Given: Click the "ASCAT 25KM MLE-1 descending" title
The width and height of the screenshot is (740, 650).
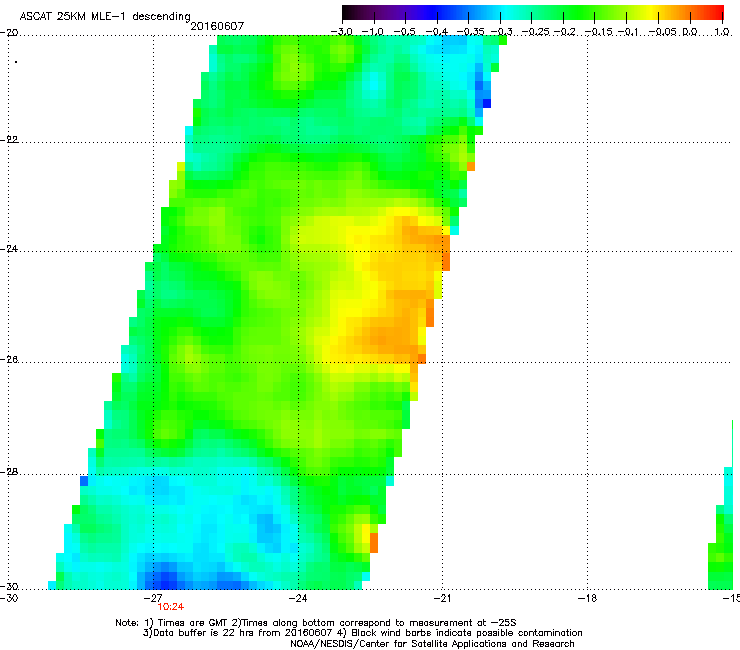Looking at the screenshot, I should pos(105,17).
